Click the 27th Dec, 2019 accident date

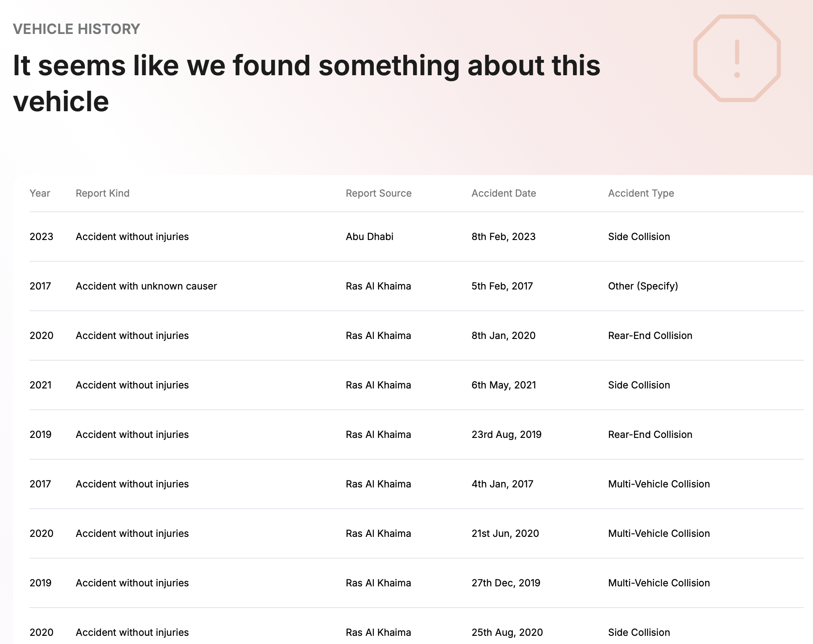tap(505, 583)
